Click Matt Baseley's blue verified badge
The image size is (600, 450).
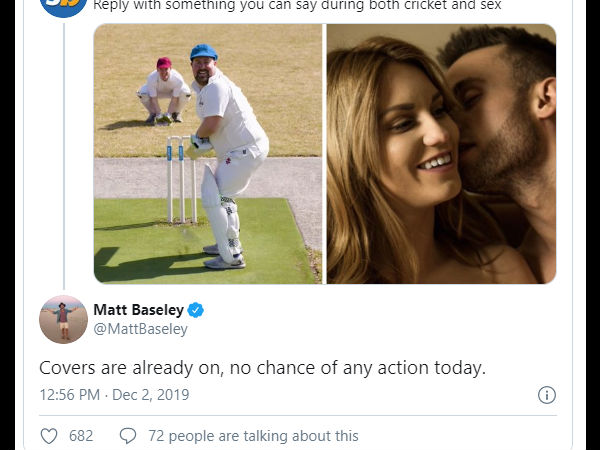point(197,310)
